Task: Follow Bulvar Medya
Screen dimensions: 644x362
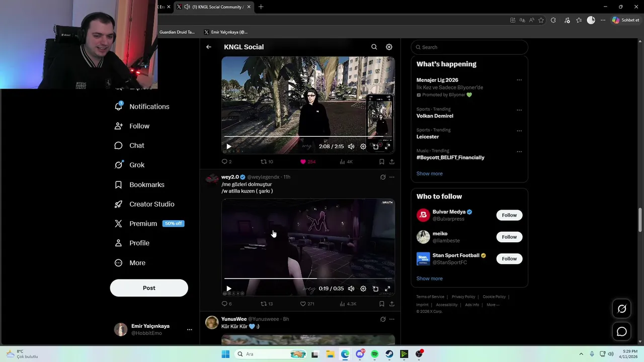Action: [x=509, y=215]
